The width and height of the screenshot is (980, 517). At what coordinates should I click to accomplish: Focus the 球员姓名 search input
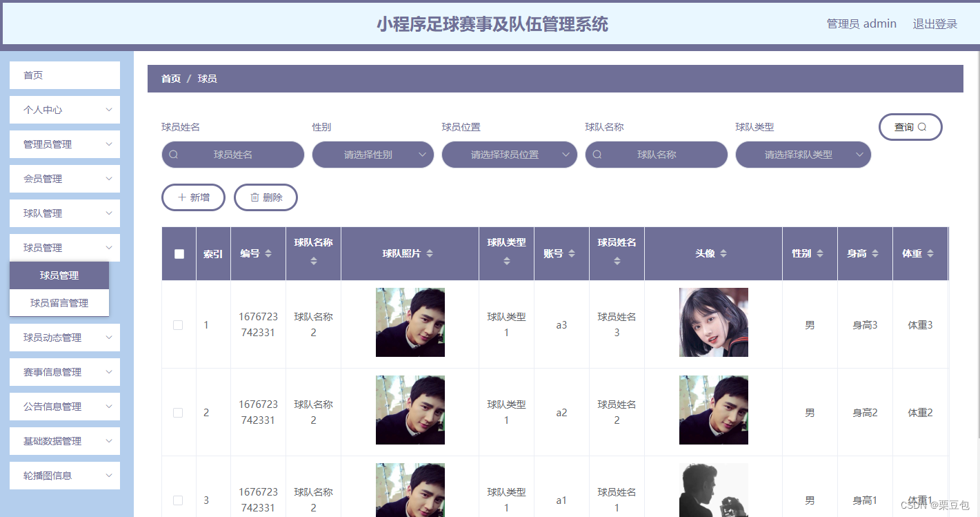click(x=233, y=155)
